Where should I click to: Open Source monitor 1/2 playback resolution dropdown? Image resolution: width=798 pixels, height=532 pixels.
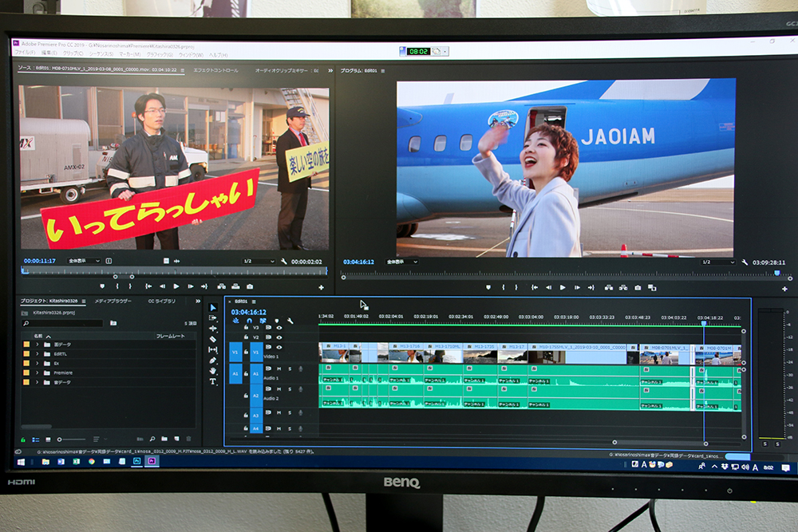258,262
